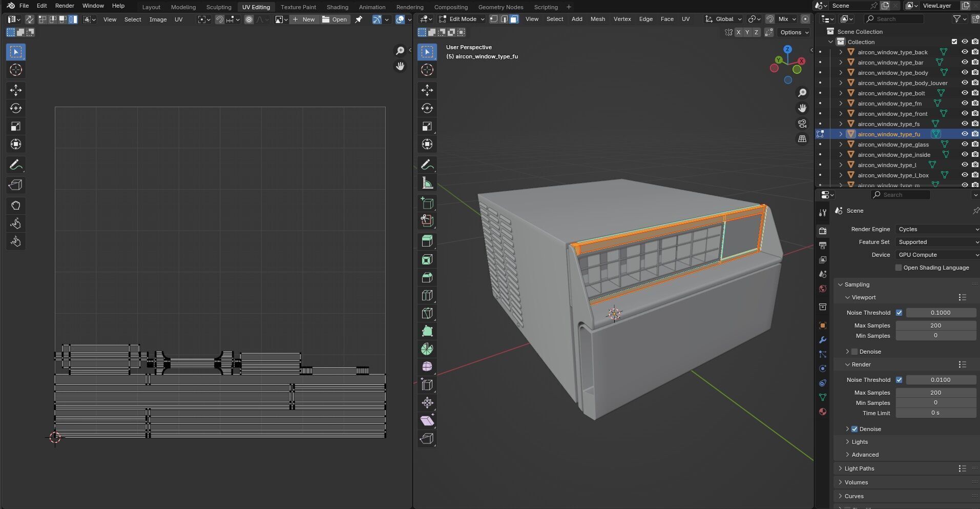Select the Grab sculpt tool in UV editor
The width and height of the screenshot is (980, 509).
click(16, 206)
